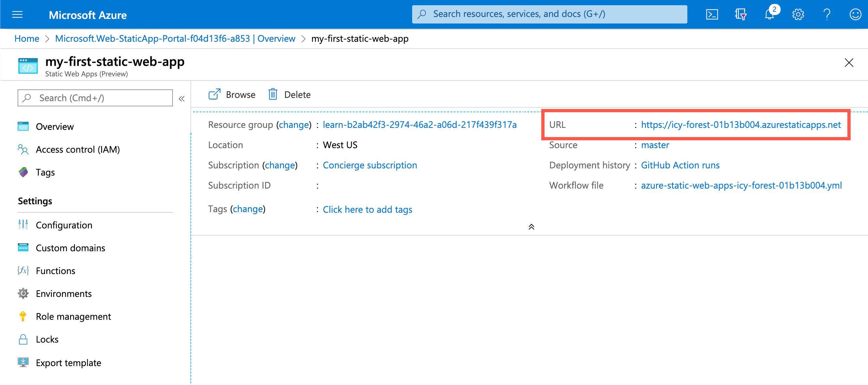Click the Role management key icon

23,316
